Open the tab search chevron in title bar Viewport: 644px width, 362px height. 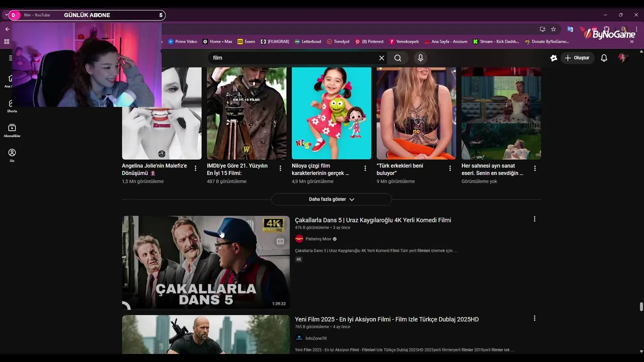click(x=6, y=15)
